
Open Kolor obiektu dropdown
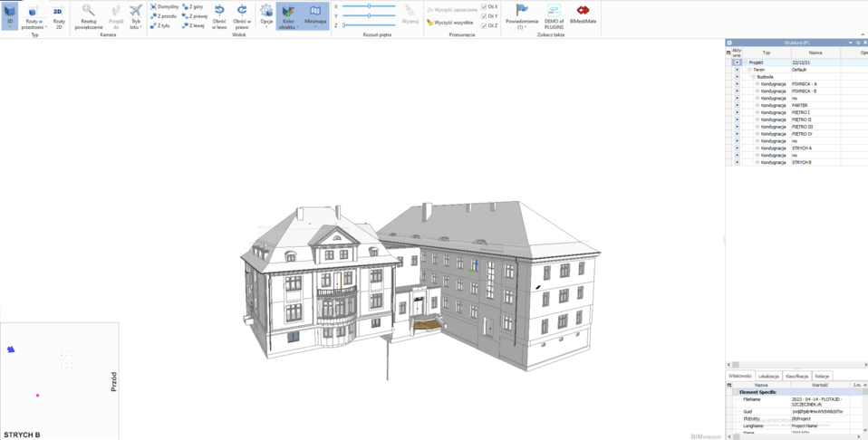click(288, 14)
